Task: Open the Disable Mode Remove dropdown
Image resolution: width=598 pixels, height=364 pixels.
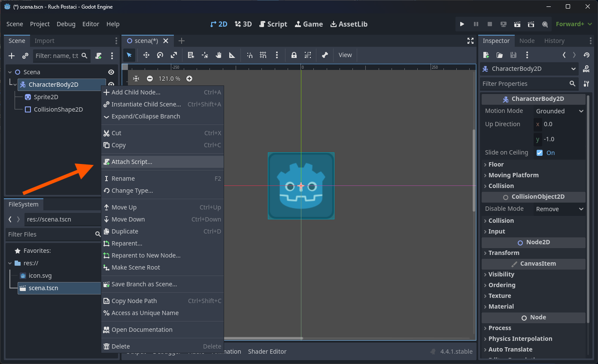Action: 560,209
